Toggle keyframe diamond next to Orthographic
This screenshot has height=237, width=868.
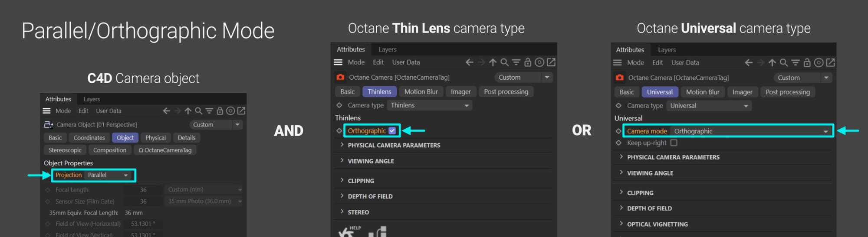[339, 130]
